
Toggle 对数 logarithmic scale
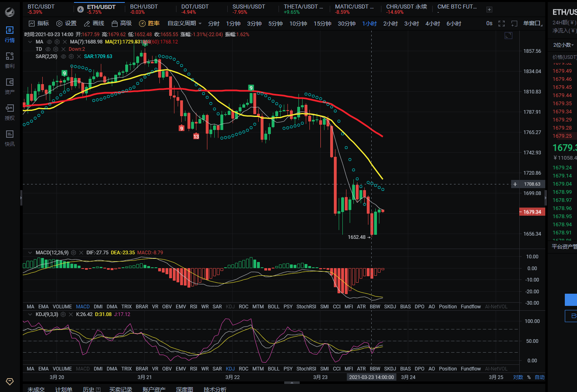(x=518, y=377)
